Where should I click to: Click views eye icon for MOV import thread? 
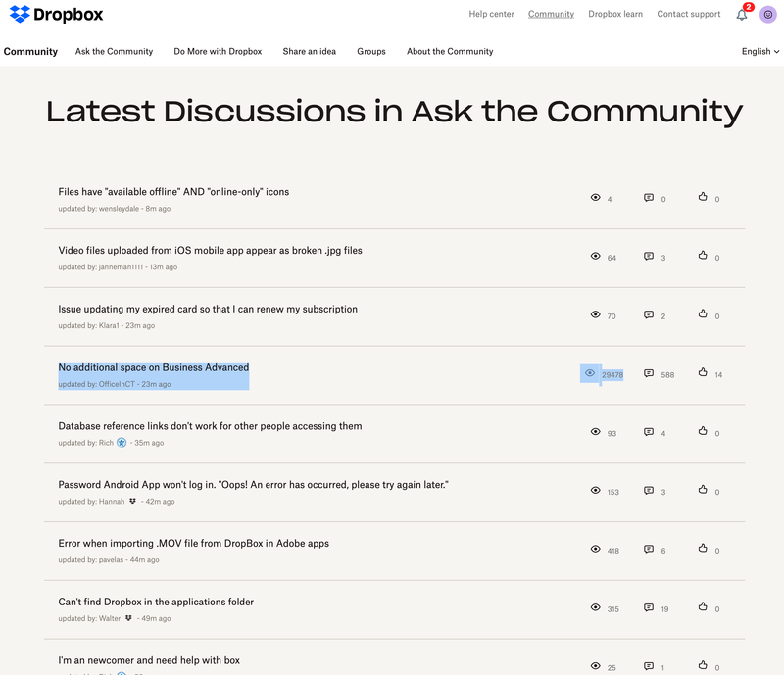[595, 549]
